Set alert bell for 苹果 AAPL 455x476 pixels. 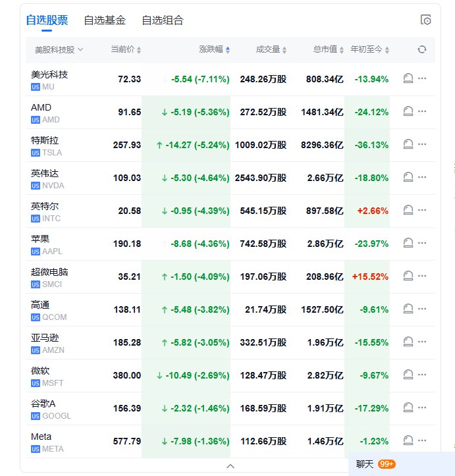click(408, 243)
